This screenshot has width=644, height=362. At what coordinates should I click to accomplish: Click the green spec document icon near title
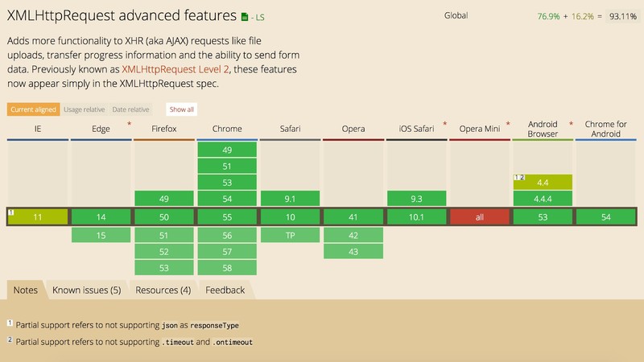pos(245,17)
